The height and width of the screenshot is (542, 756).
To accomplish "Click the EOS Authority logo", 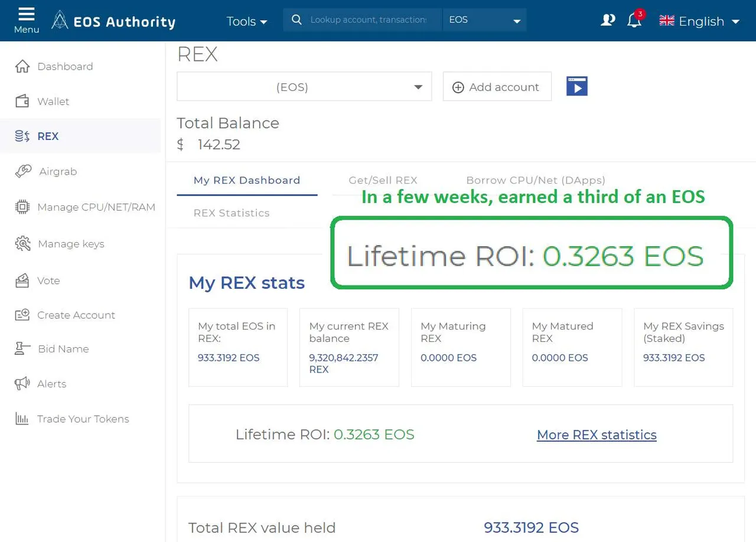I will coord(113,21).
